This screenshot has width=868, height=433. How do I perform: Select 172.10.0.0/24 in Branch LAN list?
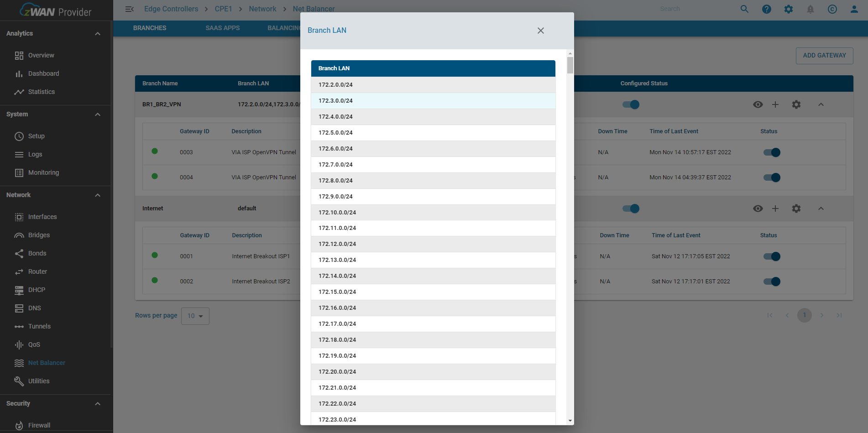337,212
